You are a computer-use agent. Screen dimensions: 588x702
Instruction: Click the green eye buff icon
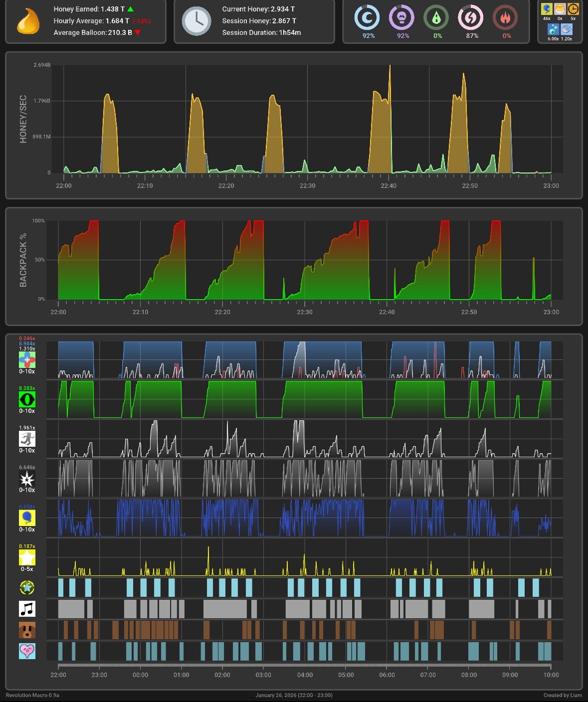[27, 399]
